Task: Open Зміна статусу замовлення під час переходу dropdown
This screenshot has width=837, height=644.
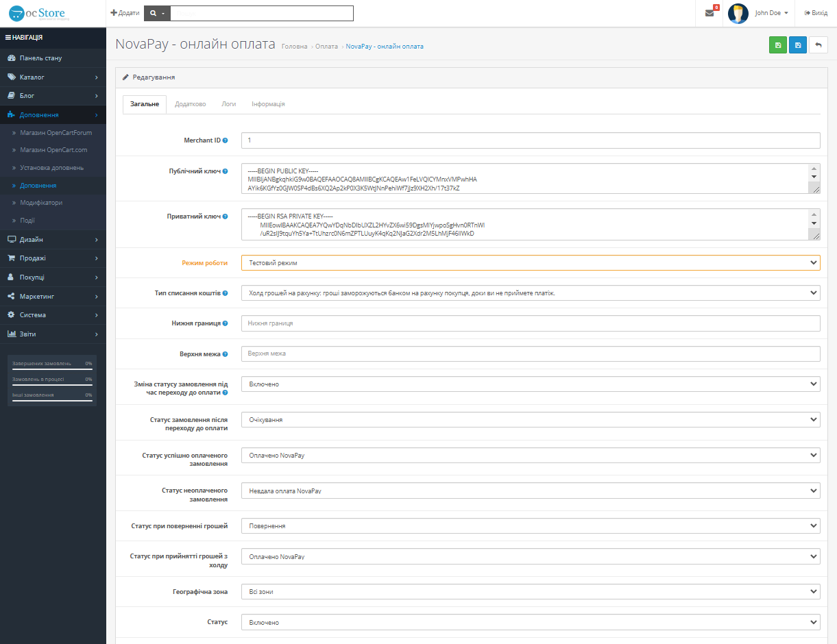Action: [x=531, y=384]
